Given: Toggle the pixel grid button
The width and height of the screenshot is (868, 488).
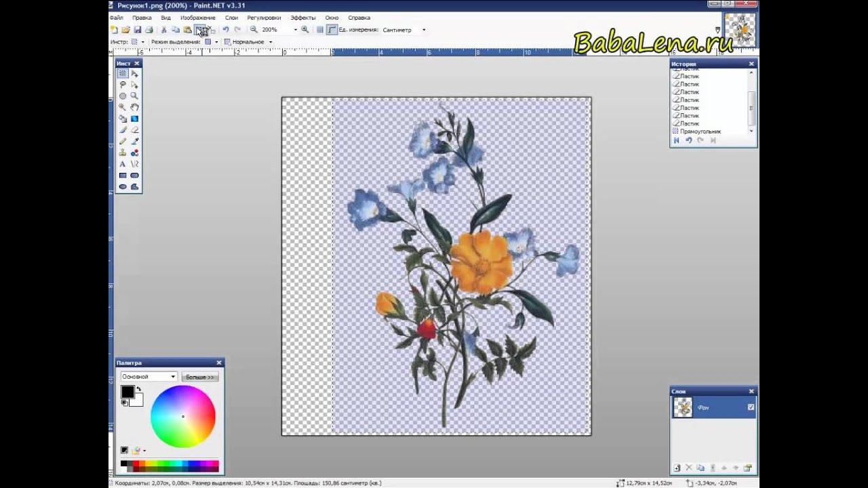Looking at the screenshot, I should click(320, 30).
